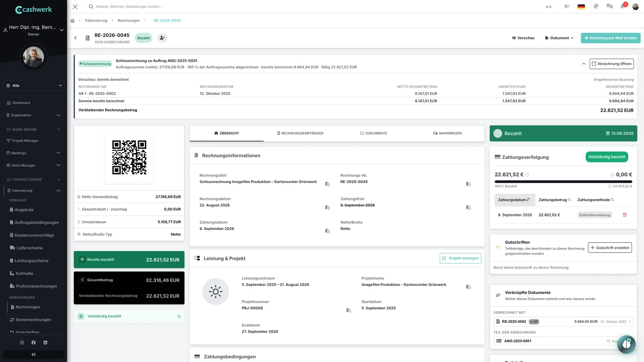Copy the Rechnungs-Nr. RE-2026-0045
This screenshot has width=644, height=362.
pos(469,184)
